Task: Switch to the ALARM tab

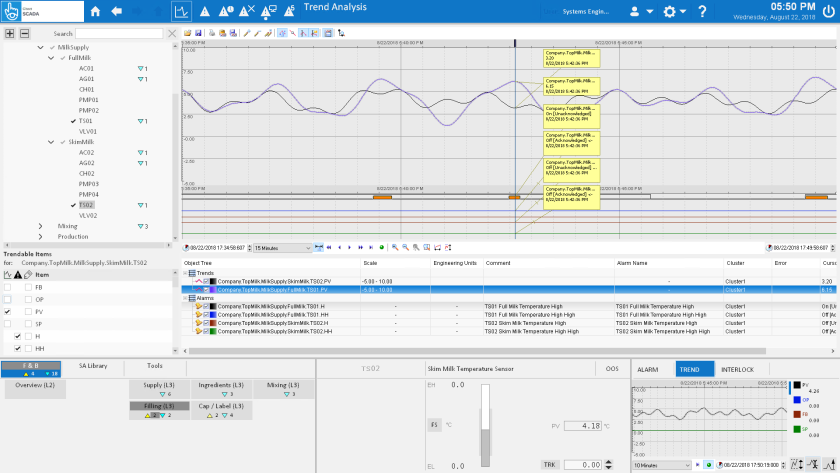Action: click(x=647, y=369)
